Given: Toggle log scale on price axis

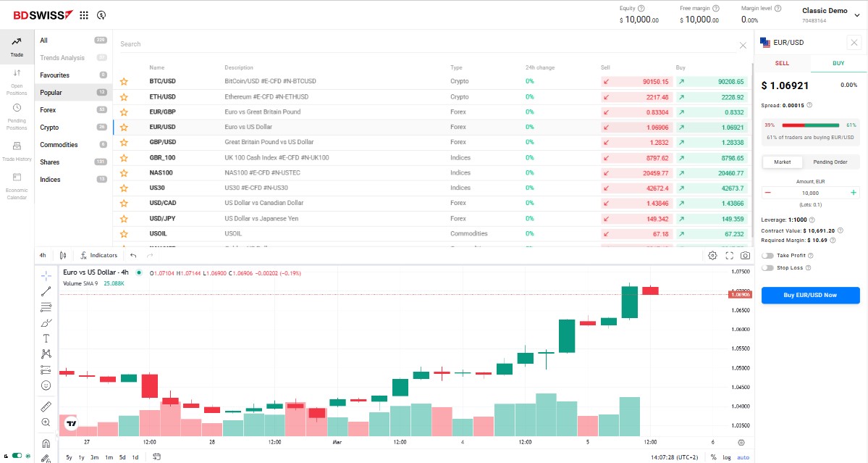Looking at the screenshot, I should (727, 457).
